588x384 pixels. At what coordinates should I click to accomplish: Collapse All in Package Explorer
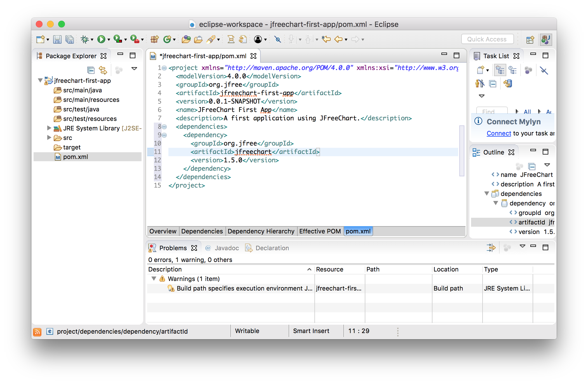91,70
